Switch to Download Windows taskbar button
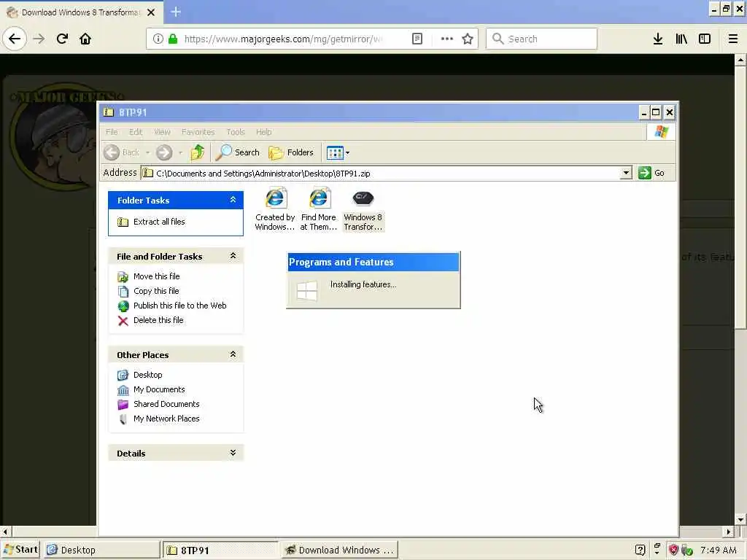 tap(339, 550)
